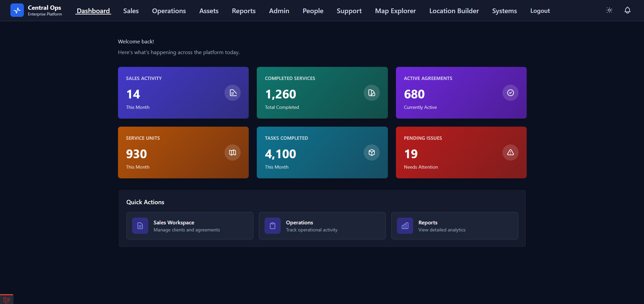Click the 'Total Completed' label
644x304 pixels.
pos(282,107)
